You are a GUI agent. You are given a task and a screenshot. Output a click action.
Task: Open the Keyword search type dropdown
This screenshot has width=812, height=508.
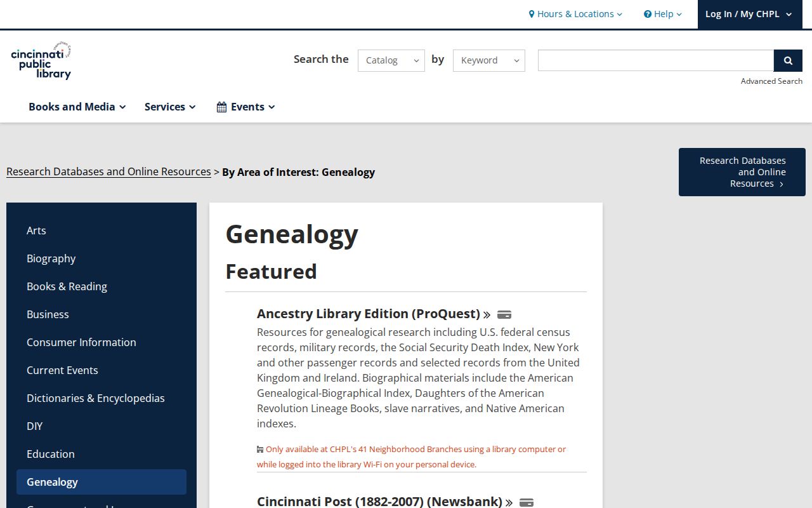[489, 60]
